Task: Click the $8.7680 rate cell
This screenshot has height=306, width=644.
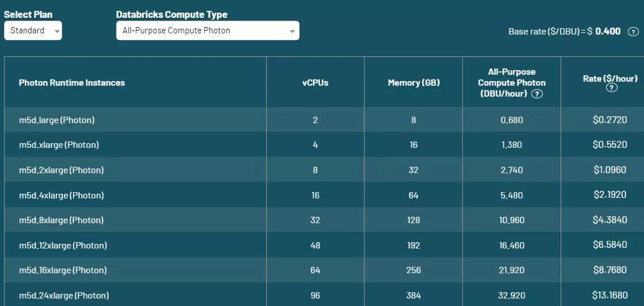Action: (610, 270)
